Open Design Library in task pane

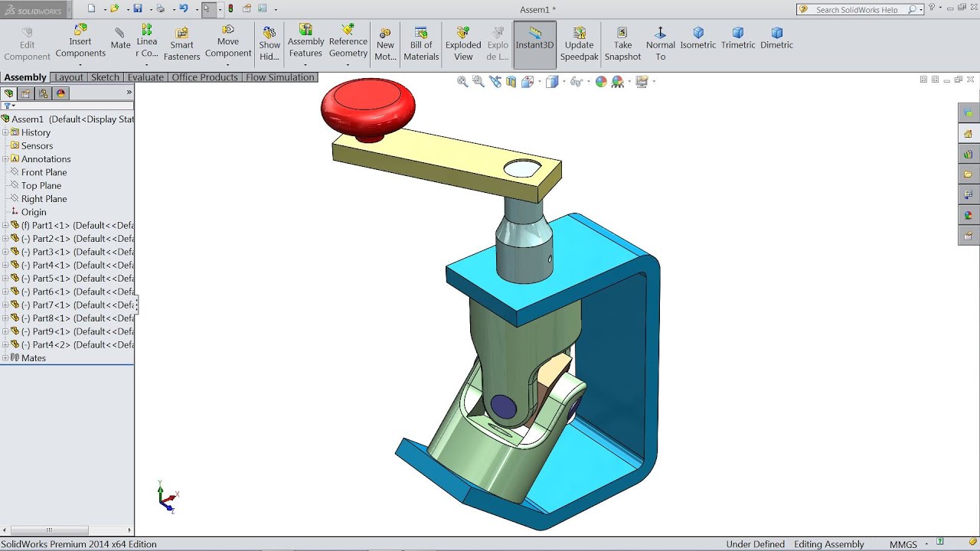(969, 154)
